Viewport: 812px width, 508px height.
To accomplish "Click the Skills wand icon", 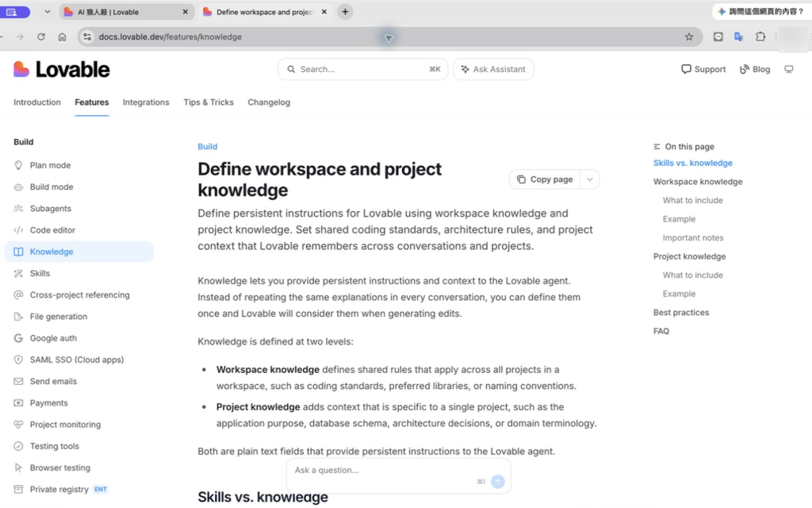I will click(x=19, y=273).
